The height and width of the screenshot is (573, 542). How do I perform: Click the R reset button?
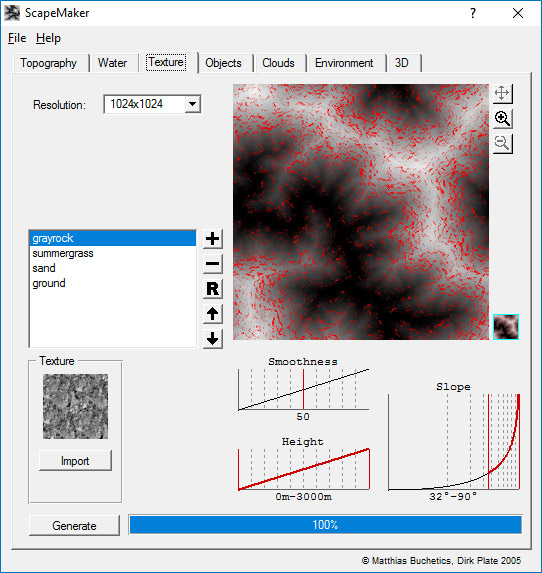coord(212,289)
